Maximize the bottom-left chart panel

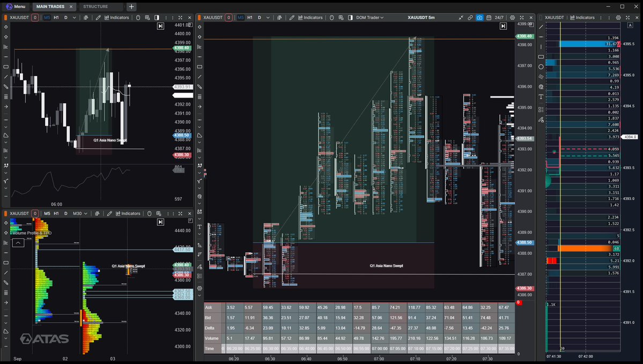click(x=180, y=213)
